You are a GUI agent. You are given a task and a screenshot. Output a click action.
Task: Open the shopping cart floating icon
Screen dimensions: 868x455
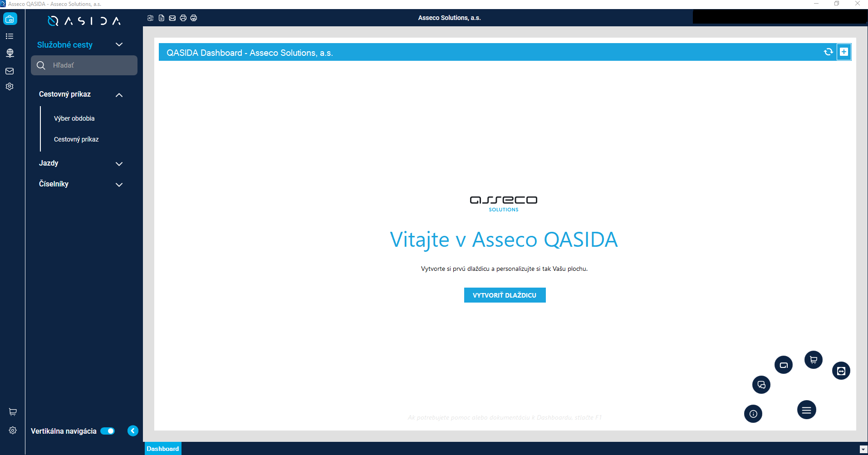click(814, 359)
